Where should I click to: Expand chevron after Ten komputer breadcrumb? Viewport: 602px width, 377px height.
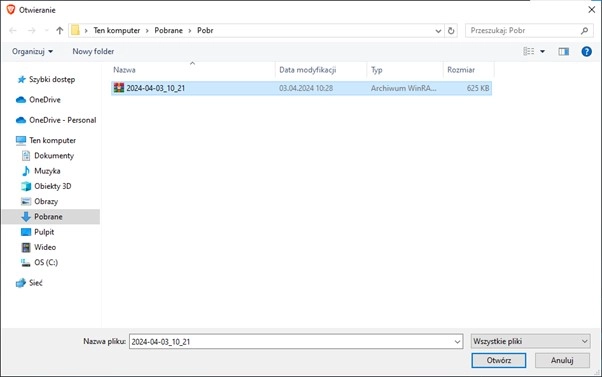(147, 31)
